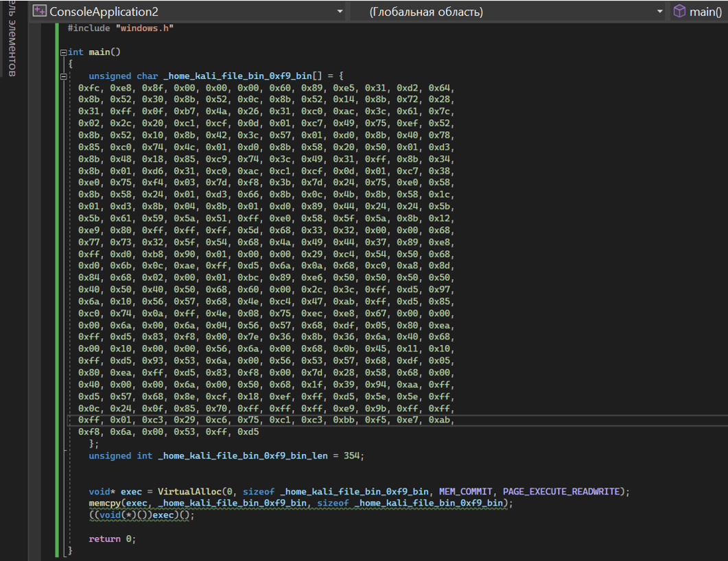
Task: Click the void* exec variable declaration
Action: pos(115,492)
